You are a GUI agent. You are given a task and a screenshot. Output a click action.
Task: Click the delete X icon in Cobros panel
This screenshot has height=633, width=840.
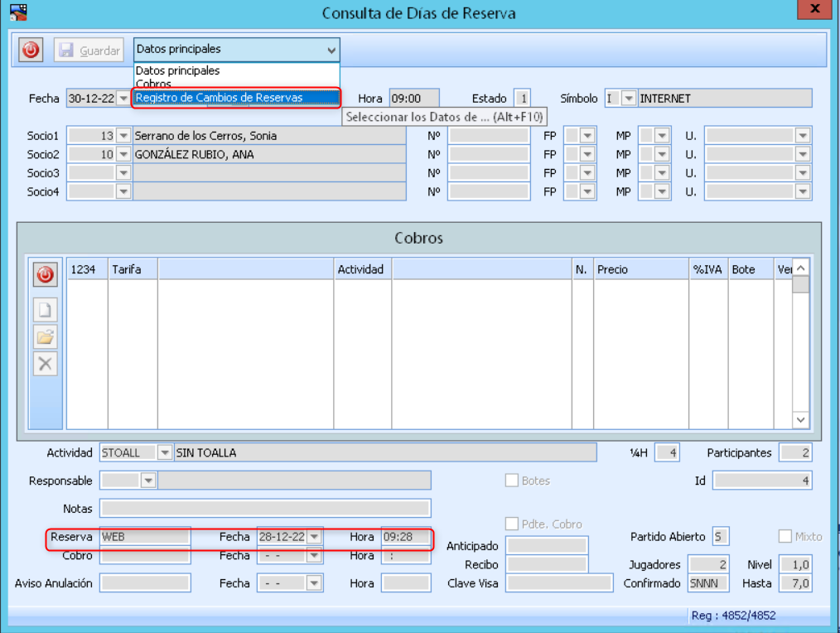[x=45, y=363]
